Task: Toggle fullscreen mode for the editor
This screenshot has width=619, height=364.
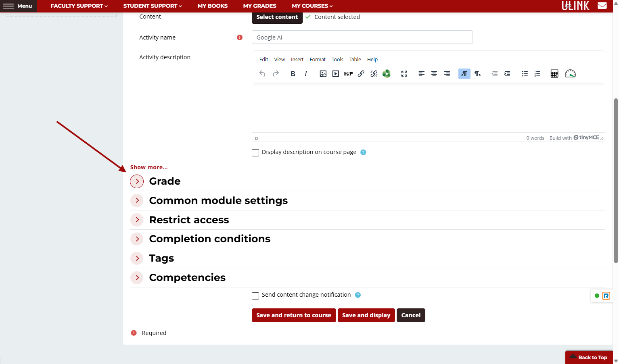Action: (x=404, y=74)
